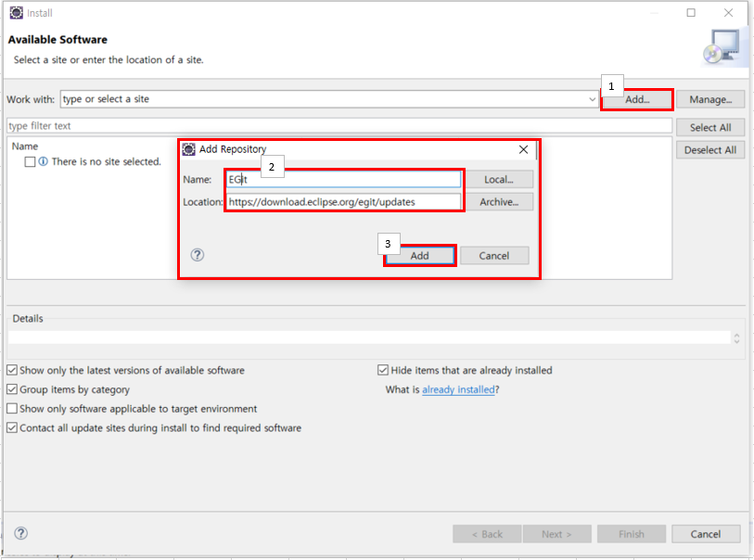This screenshot has height=560, width=754.
Task: Toggle Group items by category checkbox
Action: coord(12,389)
